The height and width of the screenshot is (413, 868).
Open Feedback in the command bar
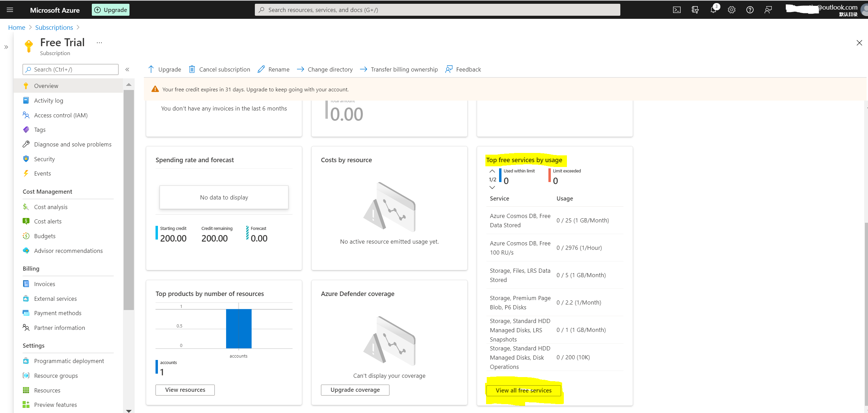click(463, 69)
